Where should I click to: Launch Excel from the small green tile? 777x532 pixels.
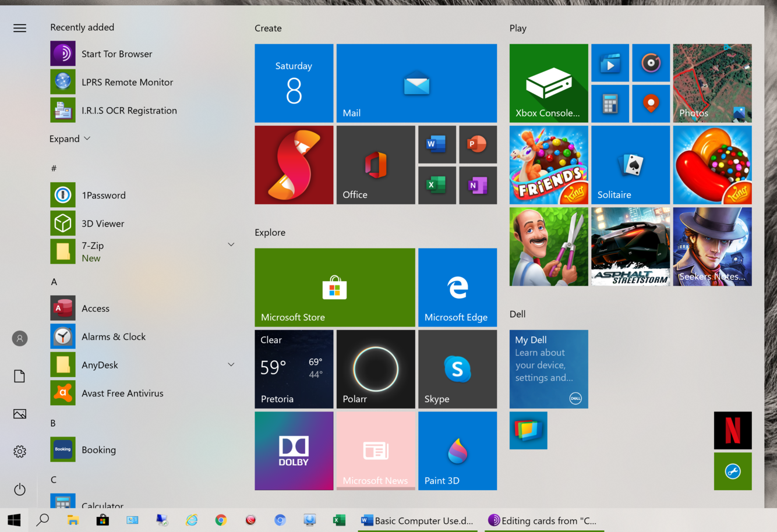pyautogui.click(x=437, y=185)
